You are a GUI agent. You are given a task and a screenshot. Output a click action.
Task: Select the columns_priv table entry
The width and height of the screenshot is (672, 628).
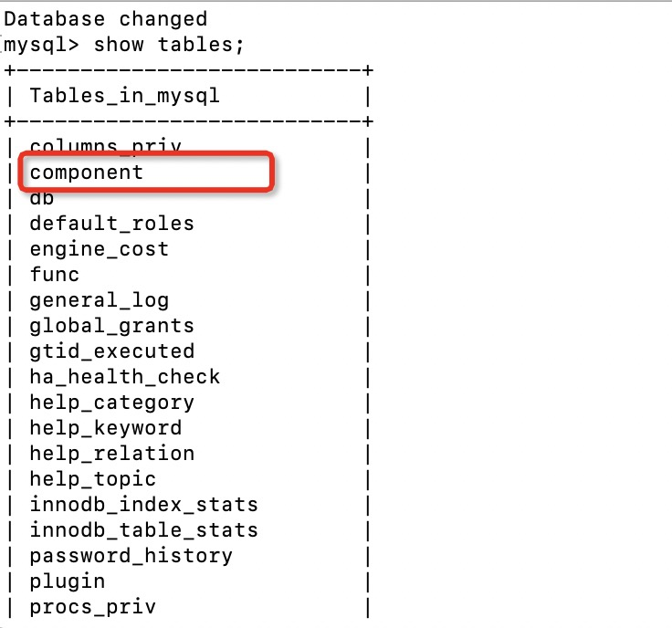click(x=105, y=145)
